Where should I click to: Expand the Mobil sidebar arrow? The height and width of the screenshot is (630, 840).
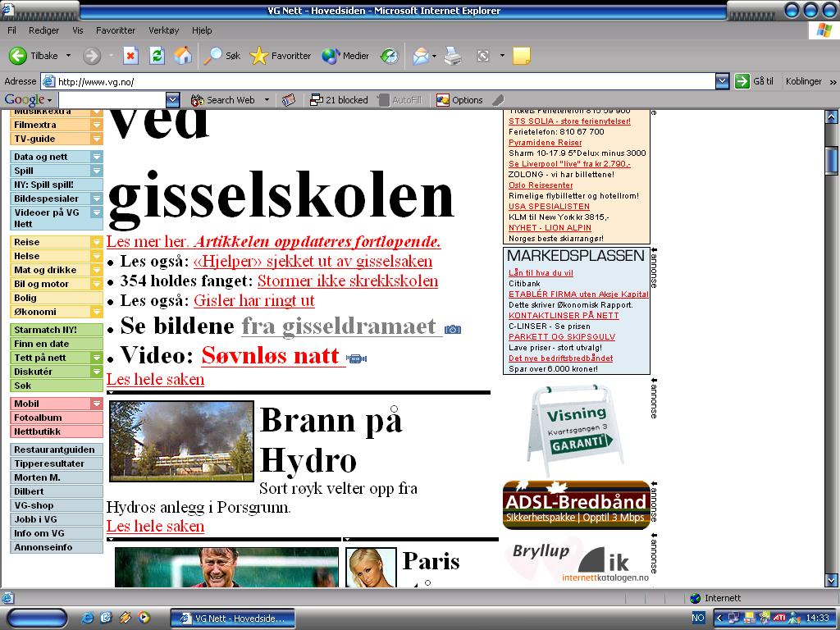pyautogui.click(x=97, y=404)
